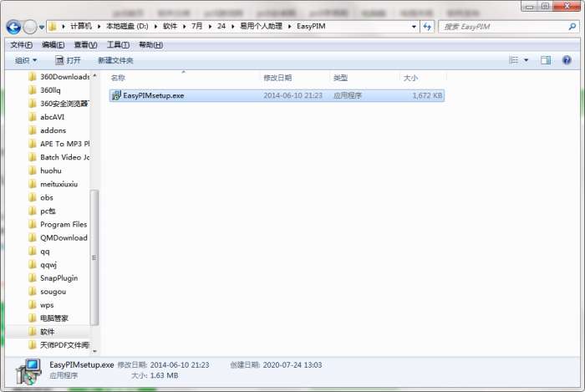
Task: Click the huohu folder icon
Action: 33,171
